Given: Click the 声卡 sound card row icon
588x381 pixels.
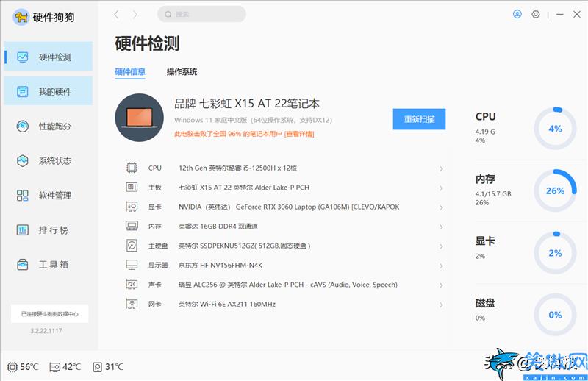Looking at the screenshot, I should point(132,285).
